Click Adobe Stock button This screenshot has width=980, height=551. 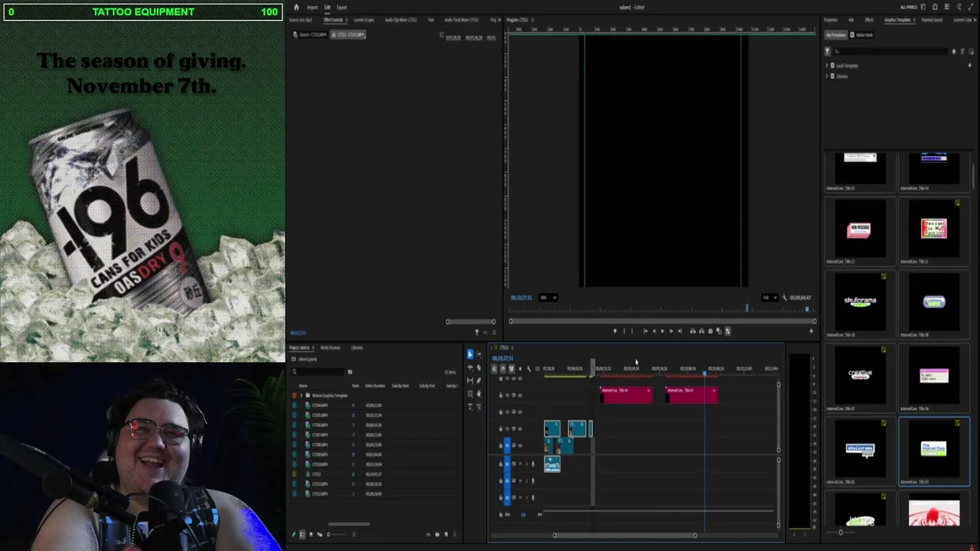coord(862,35)
